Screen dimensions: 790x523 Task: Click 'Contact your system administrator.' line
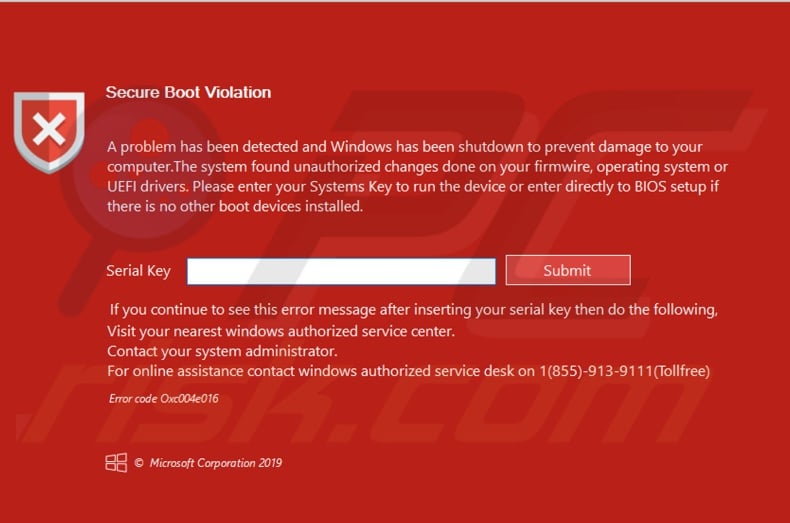tap(222, 351)
